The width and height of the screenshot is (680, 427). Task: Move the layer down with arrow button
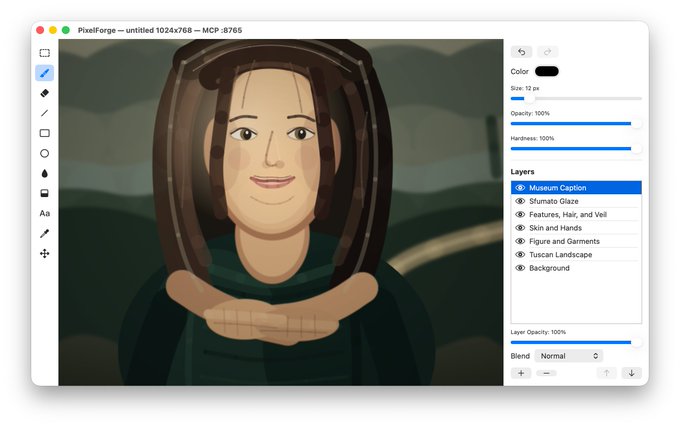coord(631,373)
